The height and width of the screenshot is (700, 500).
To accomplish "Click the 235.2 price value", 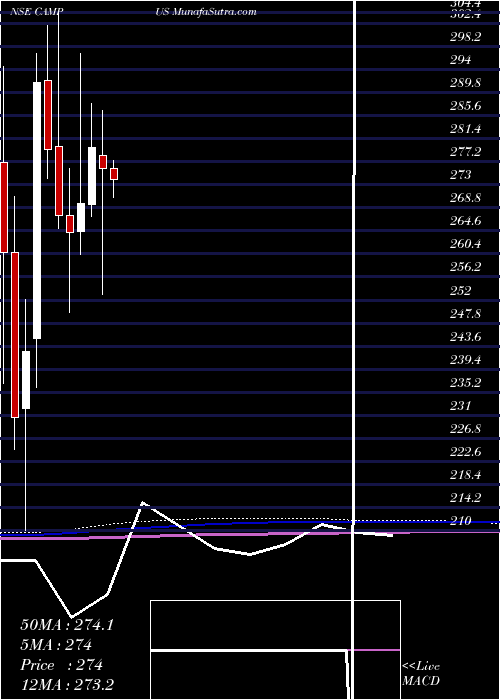I will tap(465, 383).
